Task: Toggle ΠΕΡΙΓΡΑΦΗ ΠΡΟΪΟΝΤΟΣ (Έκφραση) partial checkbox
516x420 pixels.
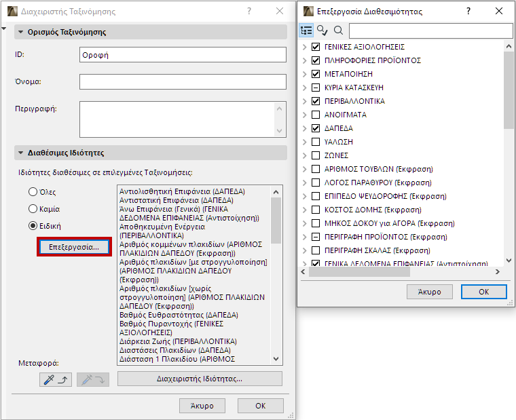Action: (316, 237)
